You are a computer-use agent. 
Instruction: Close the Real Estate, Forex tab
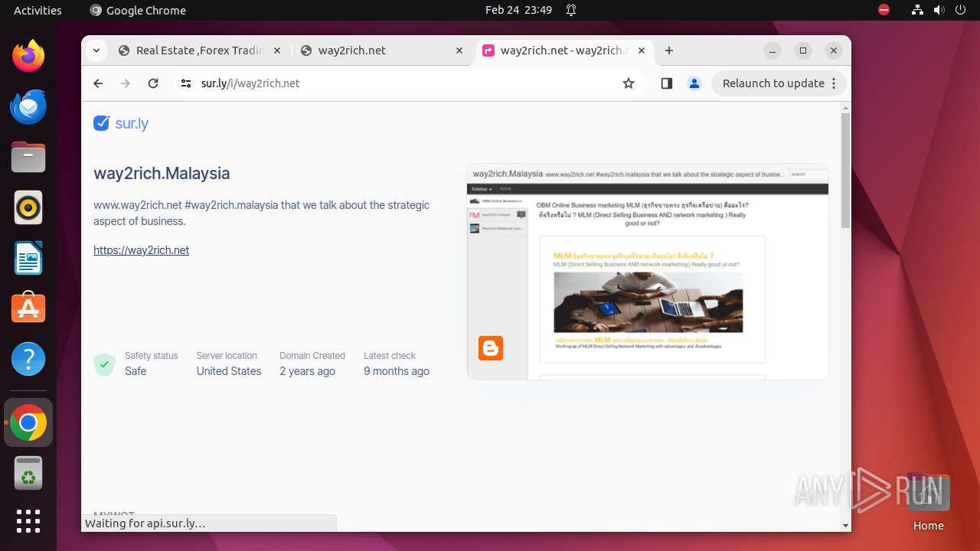[x=277, y=51]
